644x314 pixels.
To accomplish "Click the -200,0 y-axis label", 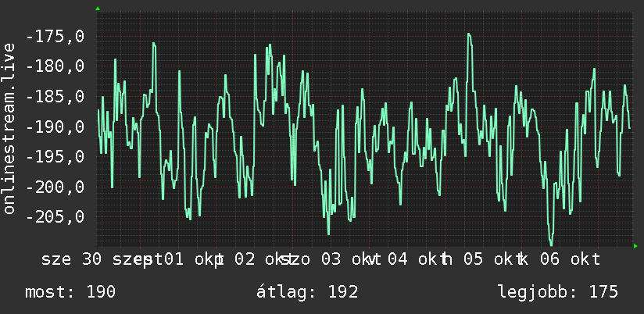I will click(55, 187).
